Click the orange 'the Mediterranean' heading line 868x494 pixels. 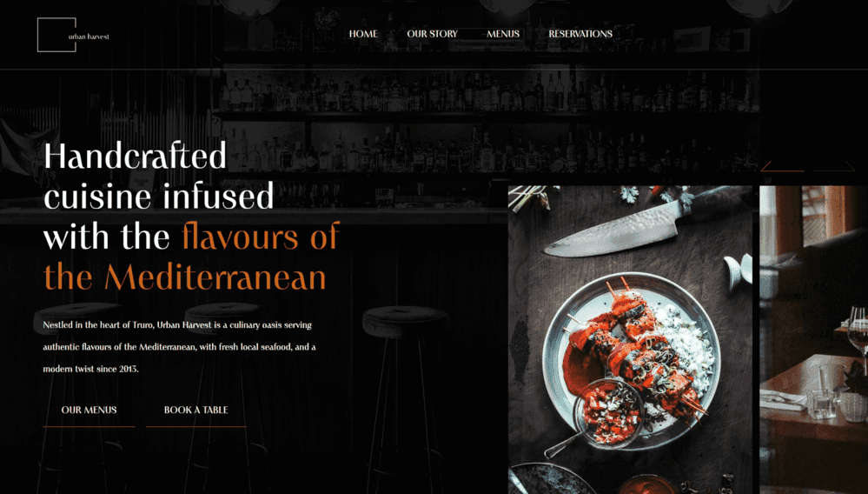pos(185,277)
